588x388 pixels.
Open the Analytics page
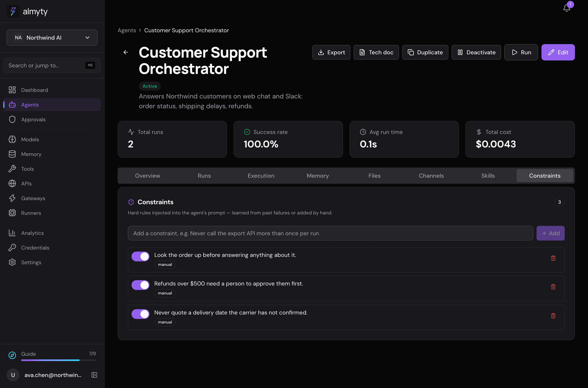[52, 233]
